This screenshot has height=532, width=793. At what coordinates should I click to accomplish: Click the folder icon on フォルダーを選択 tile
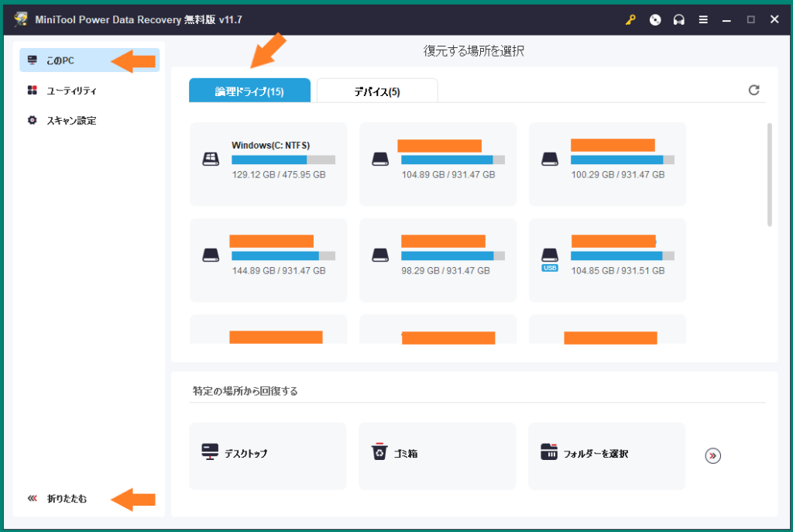click(x=550, y=450)
